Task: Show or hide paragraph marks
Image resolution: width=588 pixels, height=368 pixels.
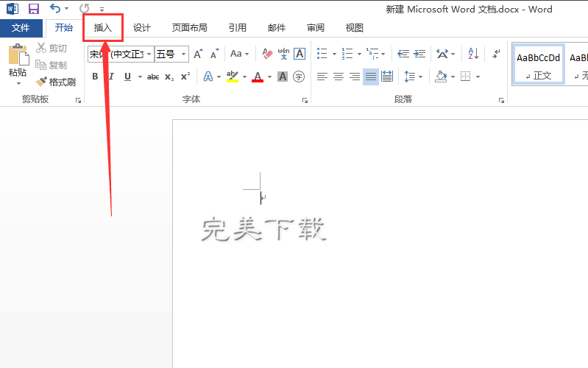Action: [496, 54]
